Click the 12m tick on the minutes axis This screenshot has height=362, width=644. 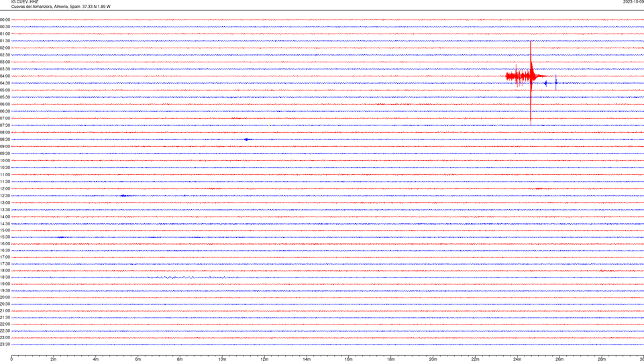pyautogui.click(x=264, y=359)
